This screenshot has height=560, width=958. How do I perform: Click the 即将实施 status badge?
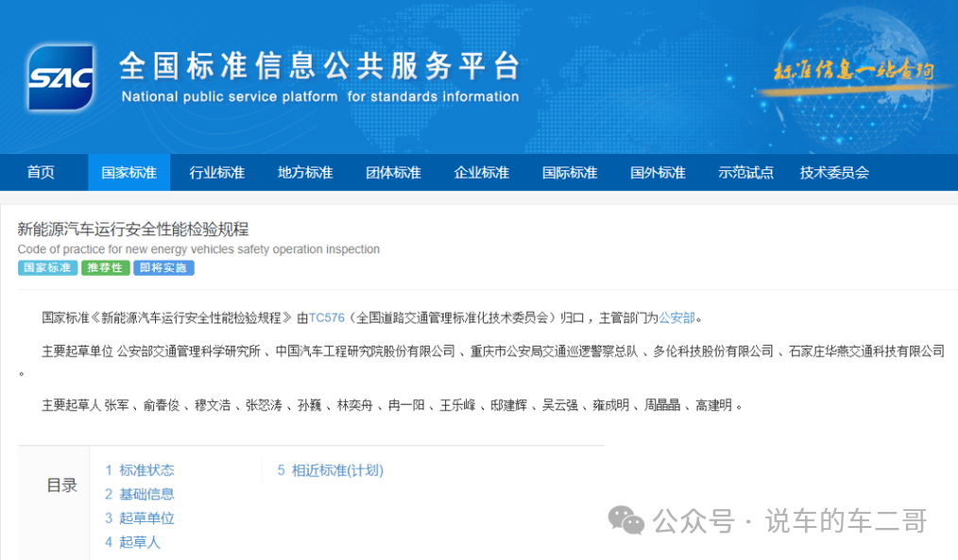[163, 268]
